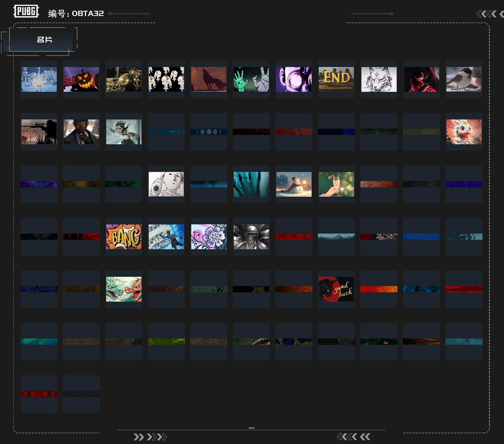
Task: Choose the green zombie hand nameplate
Action: click(251, 79)
